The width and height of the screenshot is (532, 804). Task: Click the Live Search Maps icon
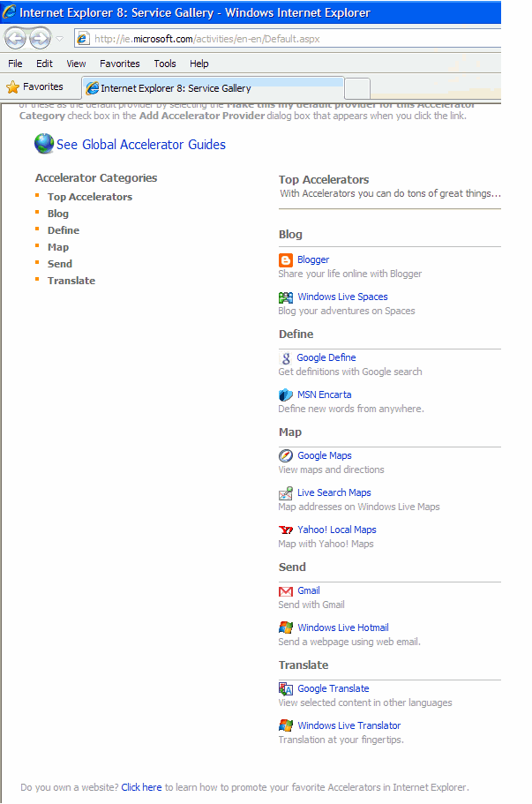click(286, 493)
